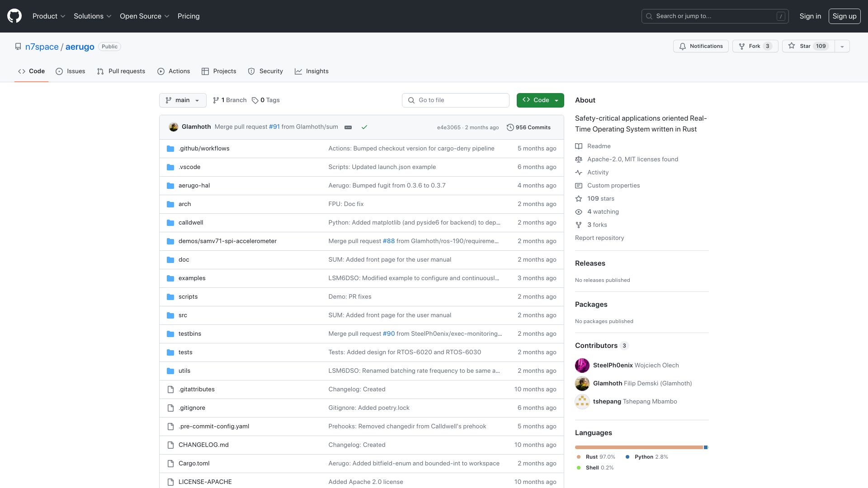Click the fork icon next to 3 forks

pos(579,225)
